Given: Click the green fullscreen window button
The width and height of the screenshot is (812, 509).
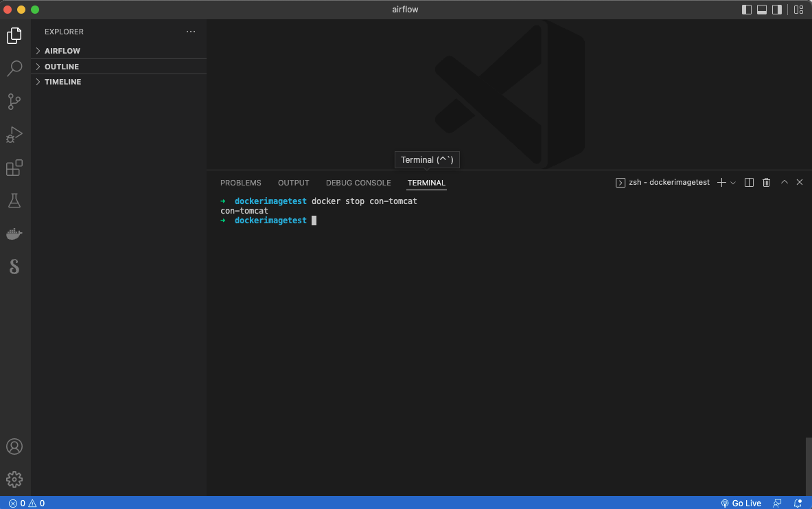Looking at the screenshot, I should point(35,10).
